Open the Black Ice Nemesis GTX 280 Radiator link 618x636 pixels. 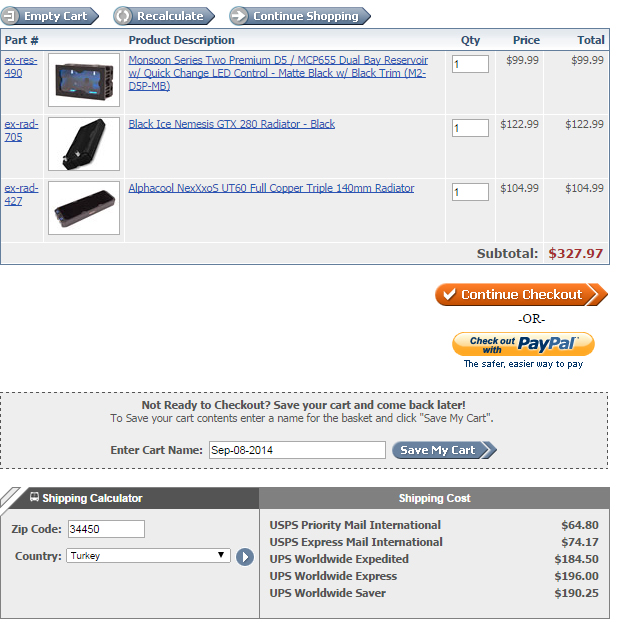point(232,124)
